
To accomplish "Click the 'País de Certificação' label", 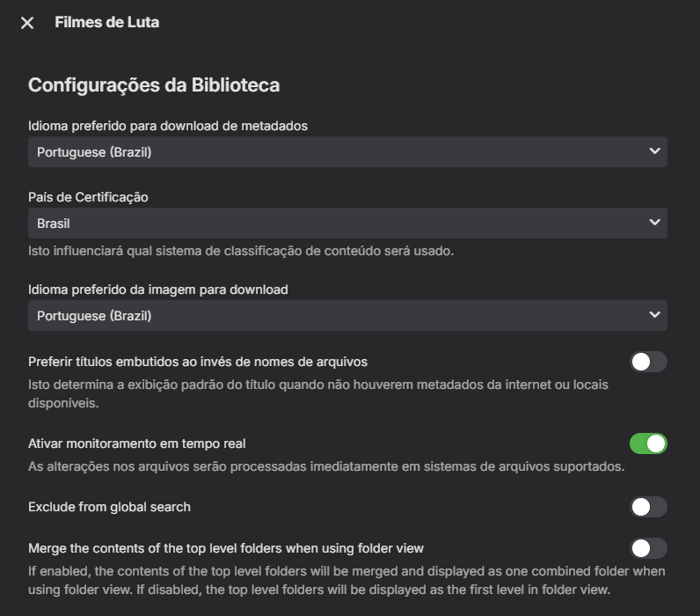I will [x=88, y=197].
